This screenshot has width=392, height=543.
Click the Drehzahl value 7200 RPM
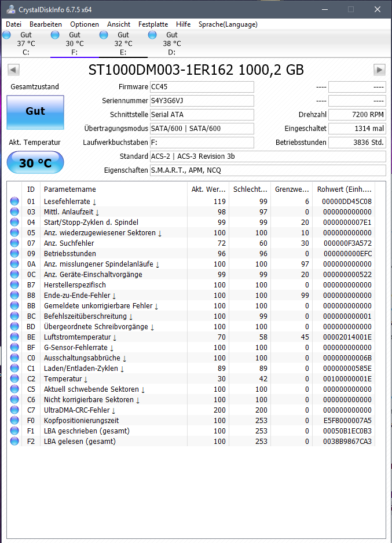click(x=357, y=114)
